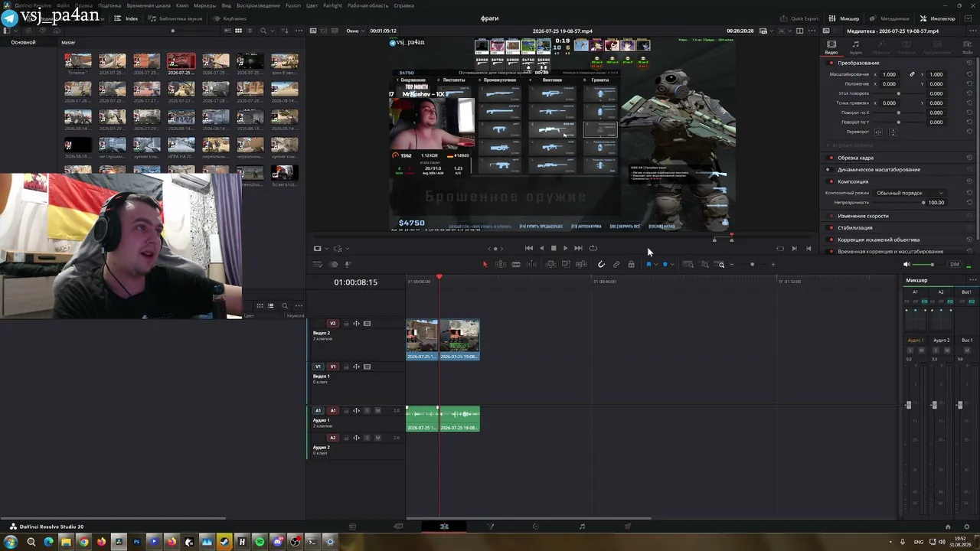Viewport: 980px width, 551px height.
Task: Switch to the Deliver page rocket icon
Action: coord(628,527)
